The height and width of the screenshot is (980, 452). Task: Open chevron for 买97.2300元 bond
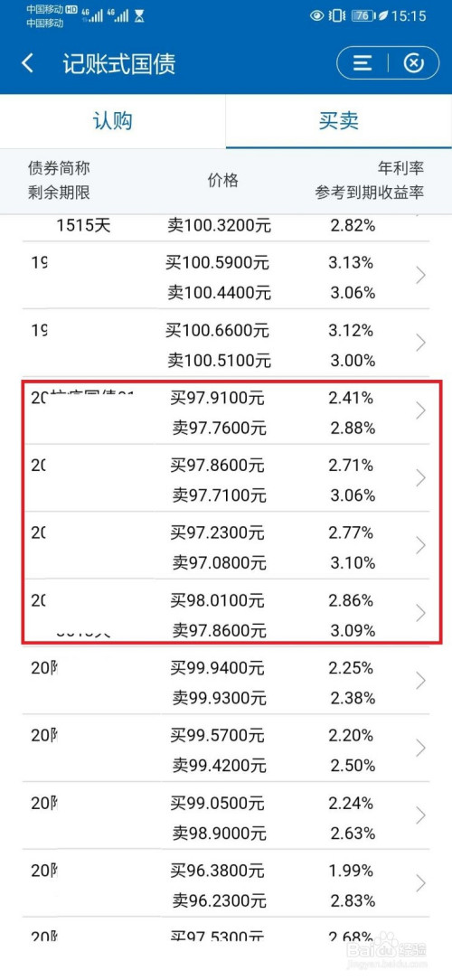tap(420, 546)
